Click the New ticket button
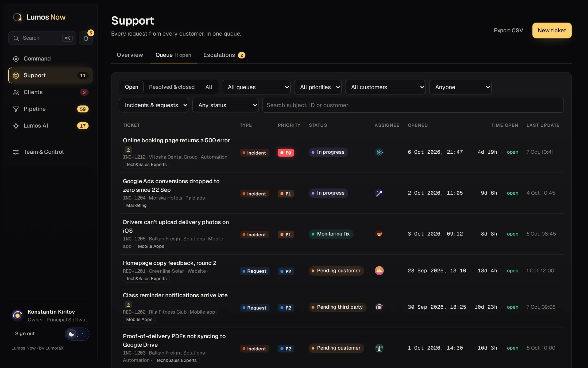588x368 pixels. (552, 31)
